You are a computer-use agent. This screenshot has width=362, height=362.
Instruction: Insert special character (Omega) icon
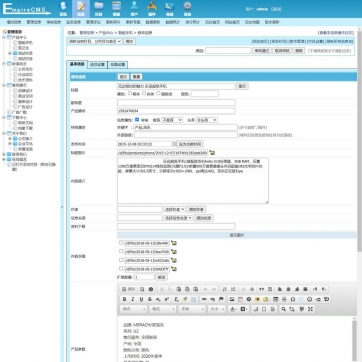coord(293,299)
